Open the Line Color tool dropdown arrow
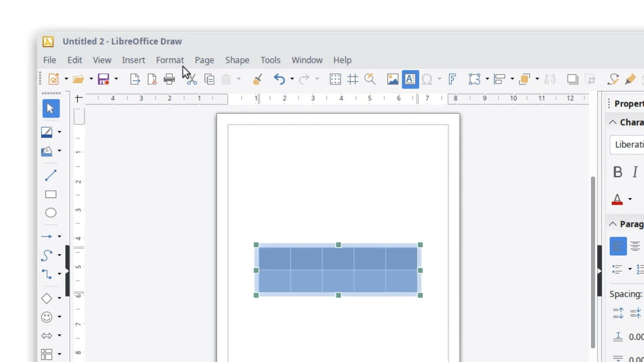The height and width of the screenshot is (362, 644). click(59, 132)
